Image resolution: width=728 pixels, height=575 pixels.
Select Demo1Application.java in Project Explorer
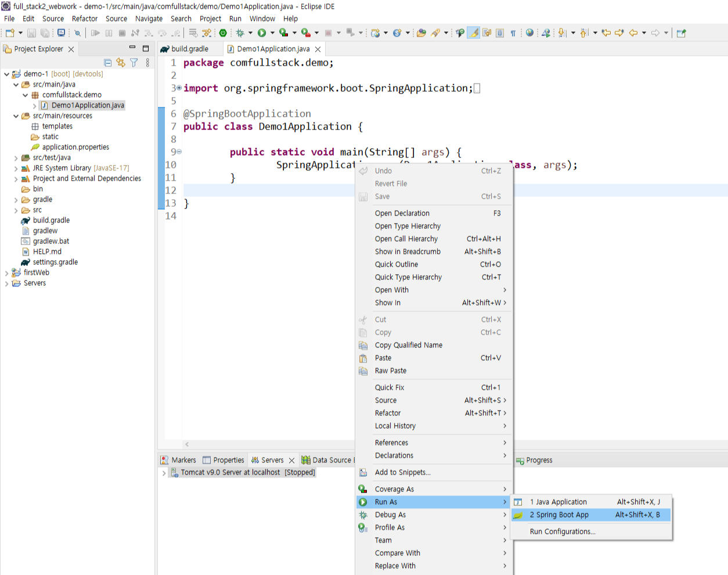point(88,105)
